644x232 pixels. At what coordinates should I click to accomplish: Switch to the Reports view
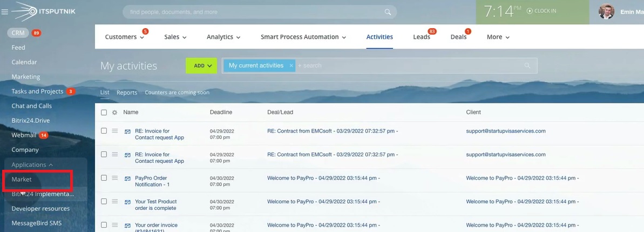pyautogui.click(x=127, y=92)
